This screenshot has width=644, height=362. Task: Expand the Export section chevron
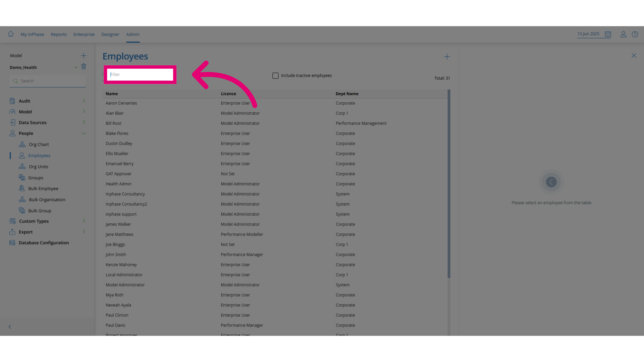84,231
